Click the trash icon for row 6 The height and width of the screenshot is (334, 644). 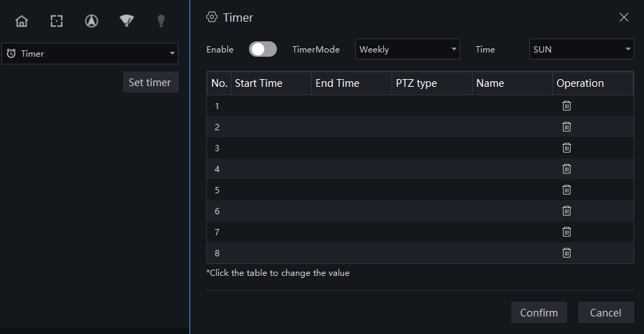[566, 211]
